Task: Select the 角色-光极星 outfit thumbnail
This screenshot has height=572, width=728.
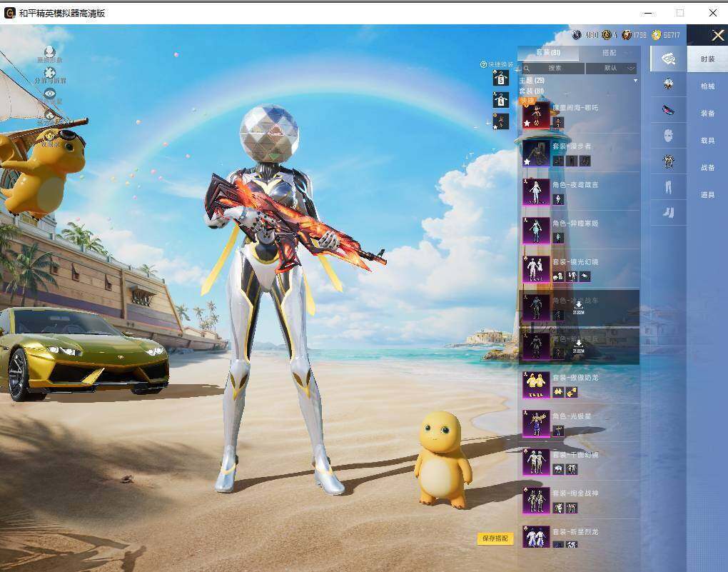Action: click(x=536, y=423)
